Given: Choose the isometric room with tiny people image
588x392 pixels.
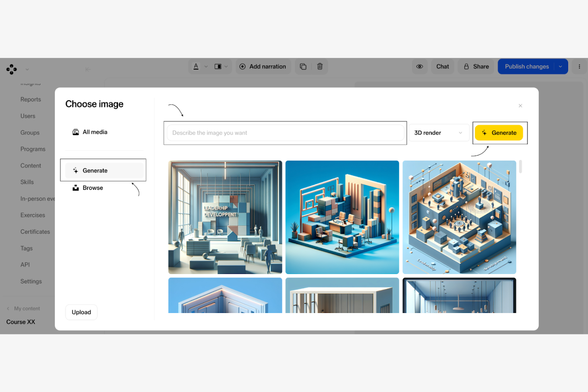Looking at the screenshot, I should 459,217.
